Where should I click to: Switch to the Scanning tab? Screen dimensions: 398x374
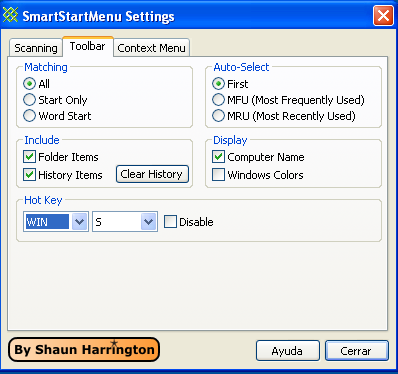point(36,48)
